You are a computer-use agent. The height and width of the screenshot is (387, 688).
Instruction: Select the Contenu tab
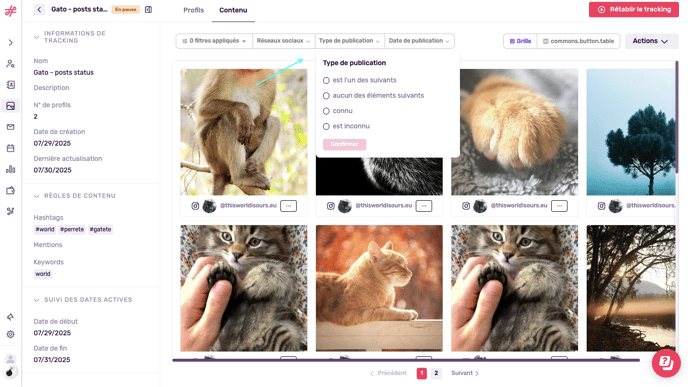click(233, 10)
